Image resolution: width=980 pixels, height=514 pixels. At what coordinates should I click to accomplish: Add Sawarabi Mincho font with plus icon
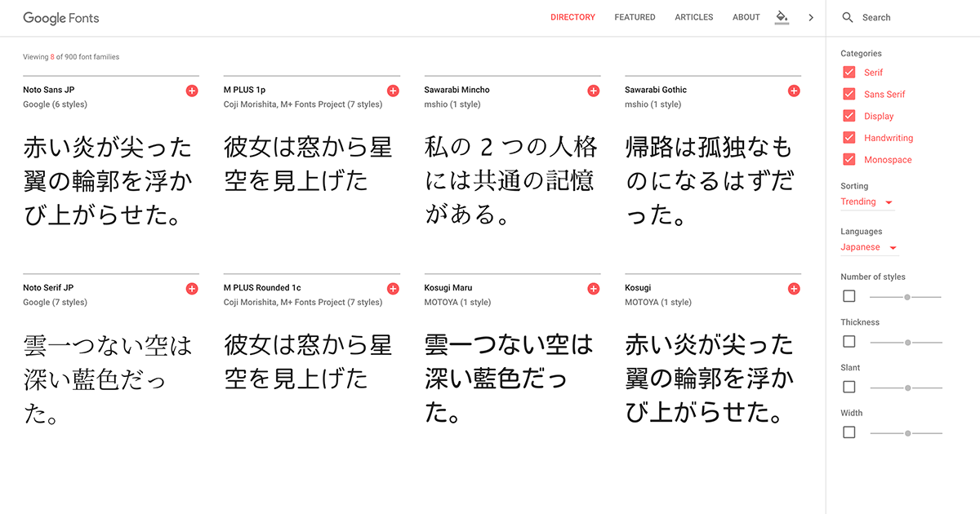594,91
